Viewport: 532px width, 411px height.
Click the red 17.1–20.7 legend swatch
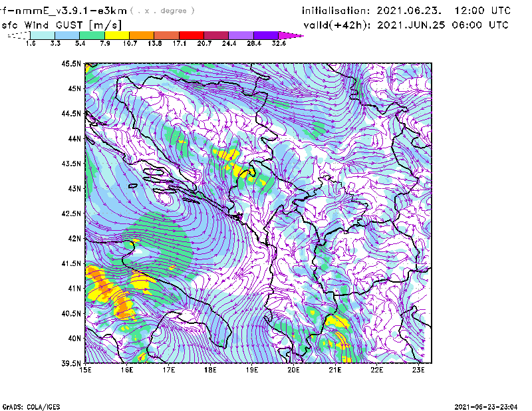[192, 35]
